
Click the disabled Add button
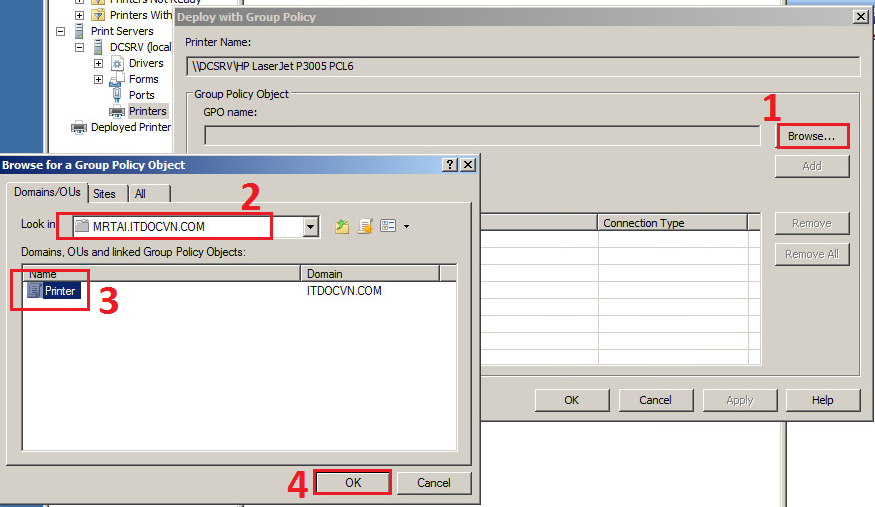pyautogui.click(x=812, y=166)
